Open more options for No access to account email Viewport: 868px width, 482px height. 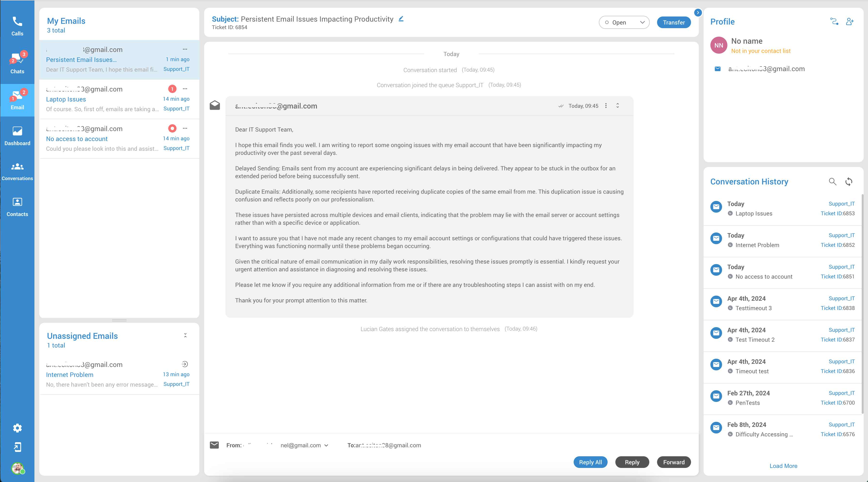[185, 128]
